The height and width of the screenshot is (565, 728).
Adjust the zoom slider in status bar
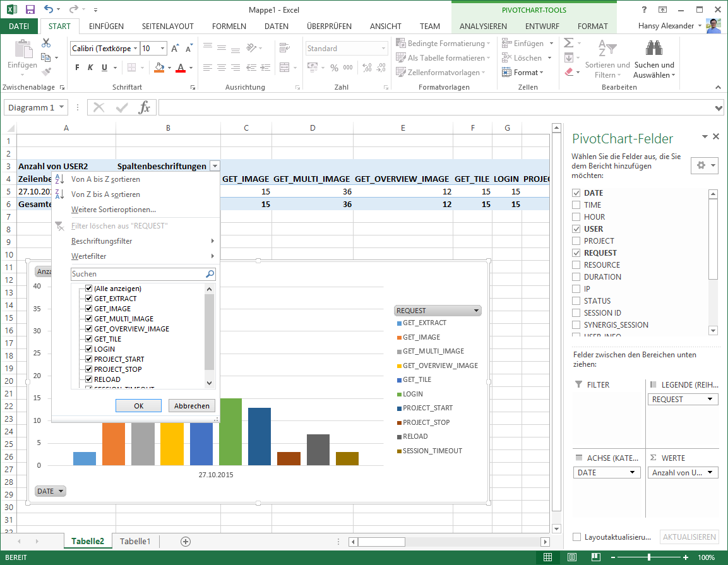tap(650, 557)
